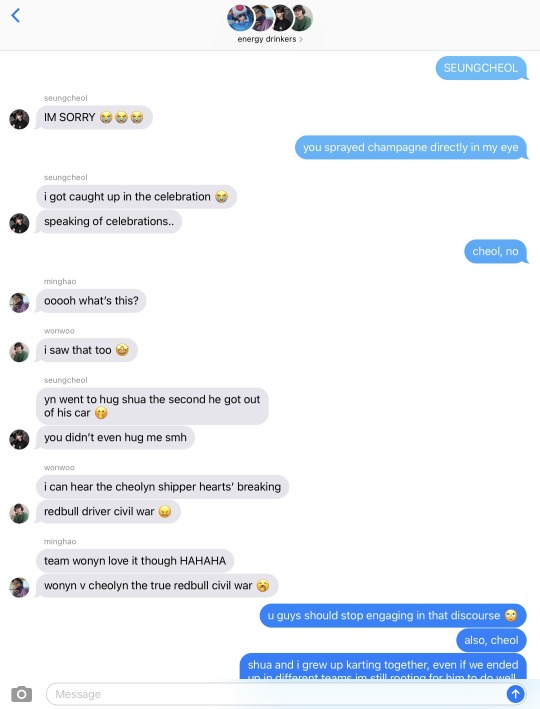
Task: Select the SEUNGCHEOL blue message bubble
Action: 482,68
